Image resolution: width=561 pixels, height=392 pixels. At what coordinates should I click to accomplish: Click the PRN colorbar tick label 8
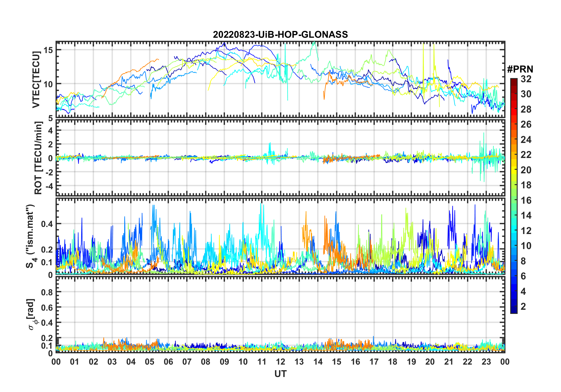pos(523,261)
